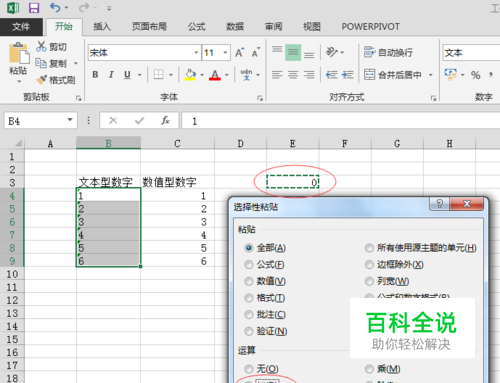The image size is (500, 383).
Task: Select column B header
Action: pyautogui.click(x=108, y=143)
